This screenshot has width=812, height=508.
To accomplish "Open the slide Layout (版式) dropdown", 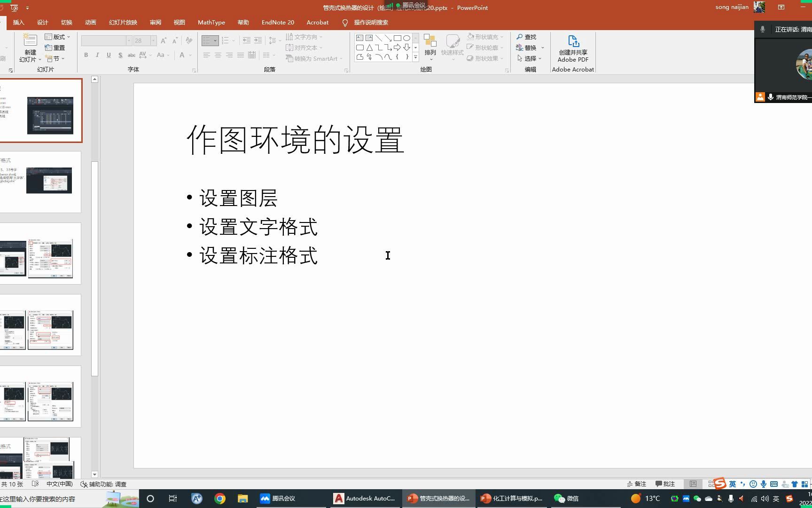I will click(x=57, y=37).
